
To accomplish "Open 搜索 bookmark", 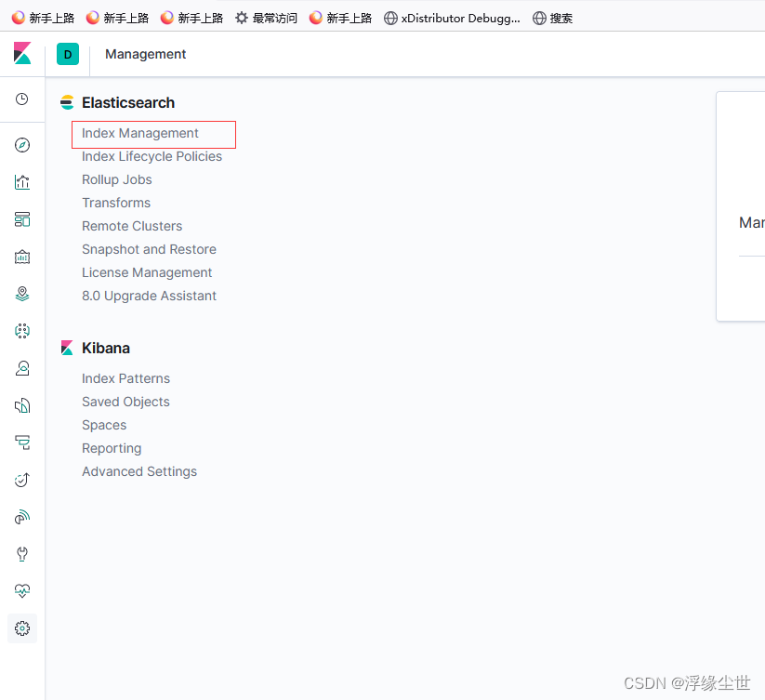I will pyautogui.click(x=553, y=18).
